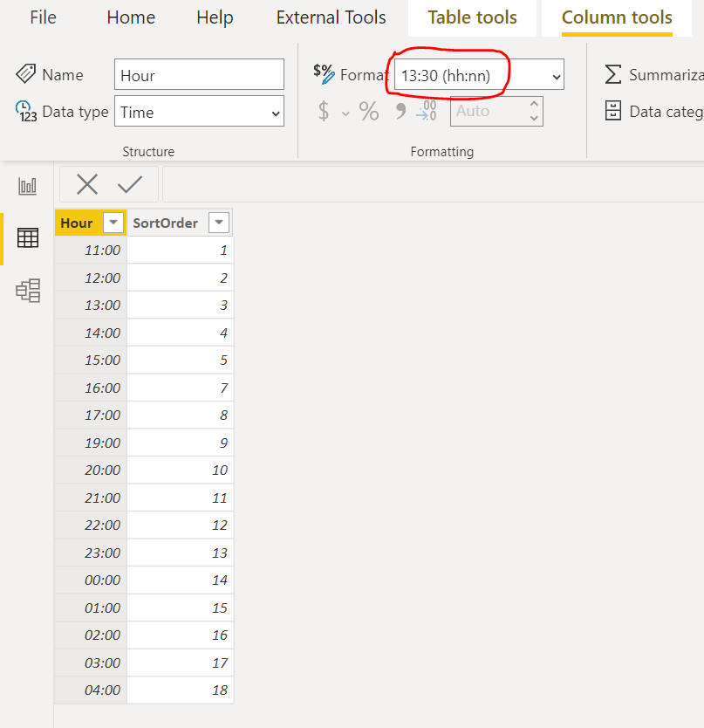Click SortOrder value 1 cell
The image size is (704, 728).
180,251
